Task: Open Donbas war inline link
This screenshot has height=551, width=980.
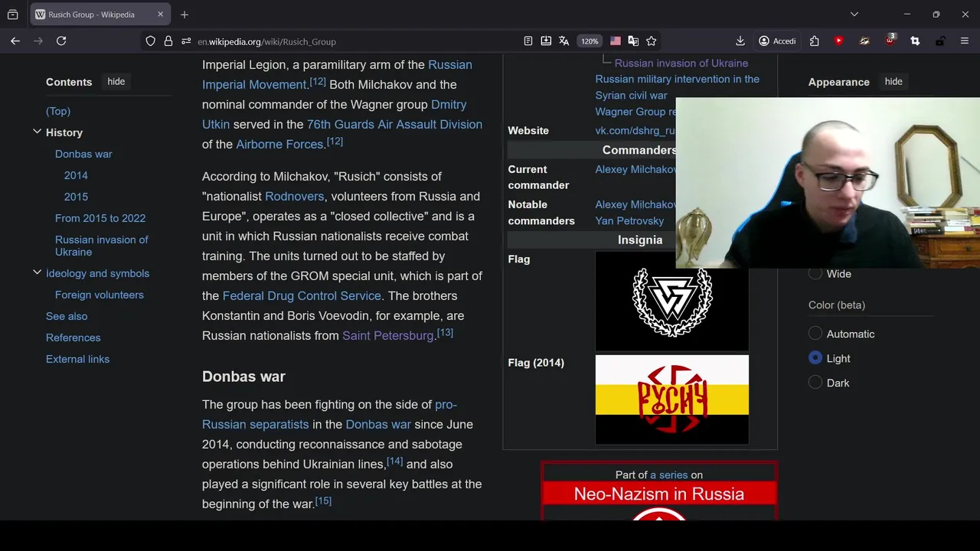Action: (x=378, y=424)
